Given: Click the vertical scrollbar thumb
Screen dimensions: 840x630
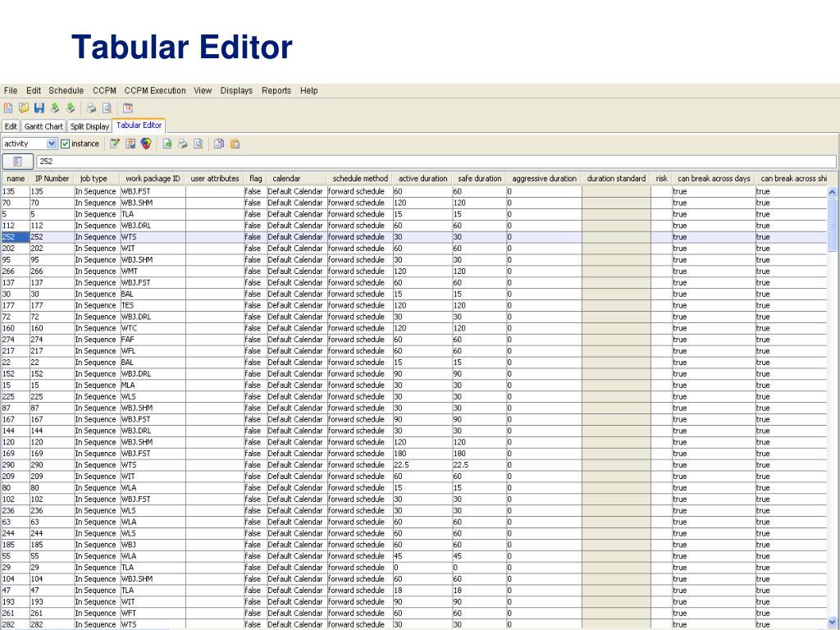Looking at the screenshot, I should [x=832, y=224].
